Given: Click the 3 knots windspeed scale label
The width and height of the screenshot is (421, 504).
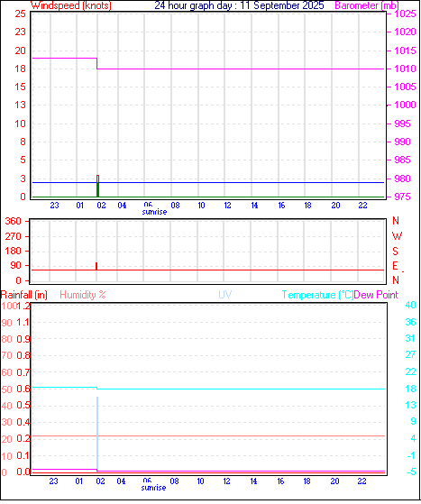Looking at the screenshot, I should (x=23, y=179).
